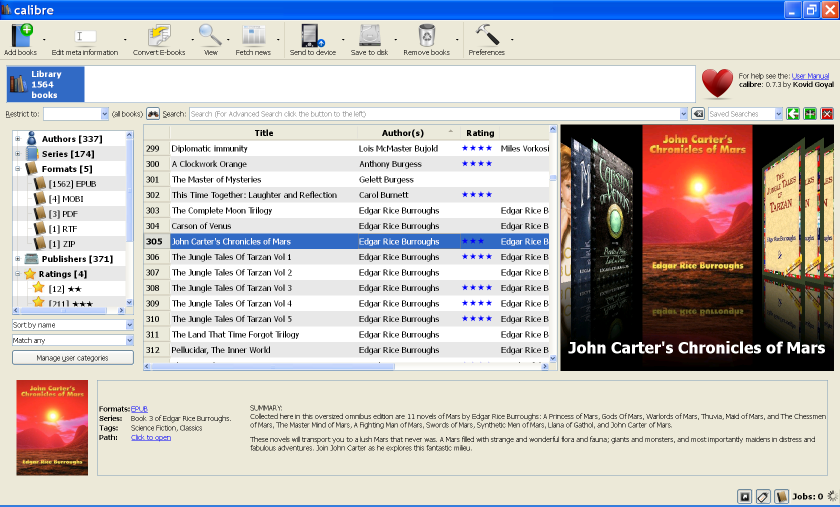The width and height of the screenshot is (840, 507).
Task: Open the User Manual link
Action: pos(810,76)
